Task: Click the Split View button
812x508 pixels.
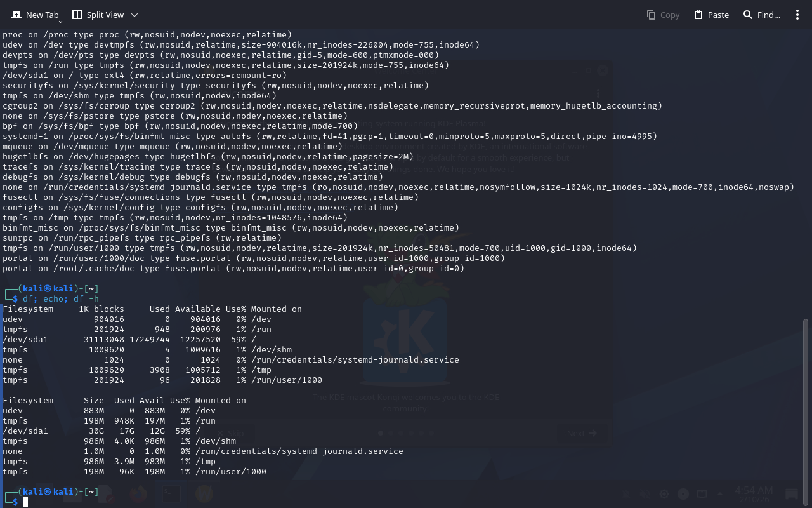Action: (x=98, y=15)
